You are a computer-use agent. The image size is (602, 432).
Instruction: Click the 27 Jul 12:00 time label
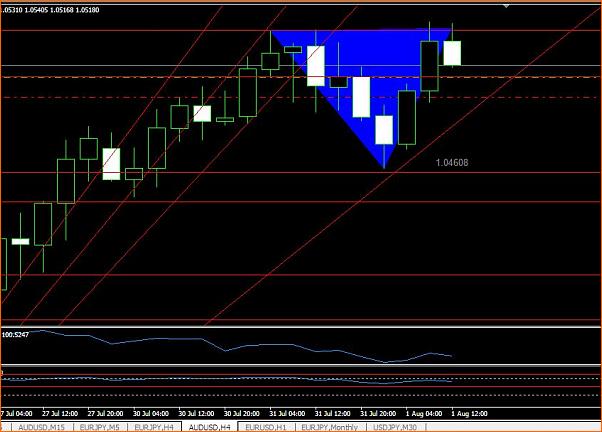[x=60, y=414]
